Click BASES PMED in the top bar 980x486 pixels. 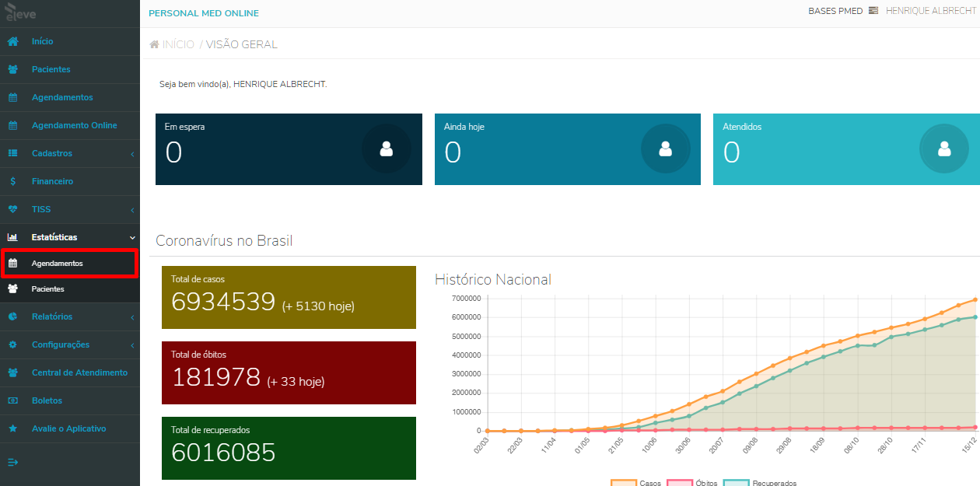[835, 11]
